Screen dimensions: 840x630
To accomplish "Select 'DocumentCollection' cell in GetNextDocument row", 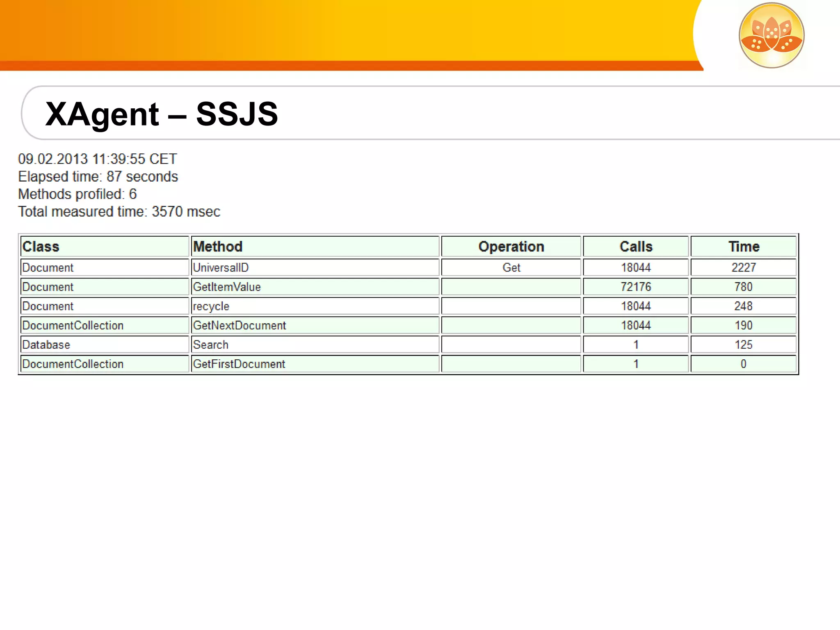I will click(105, 325).
